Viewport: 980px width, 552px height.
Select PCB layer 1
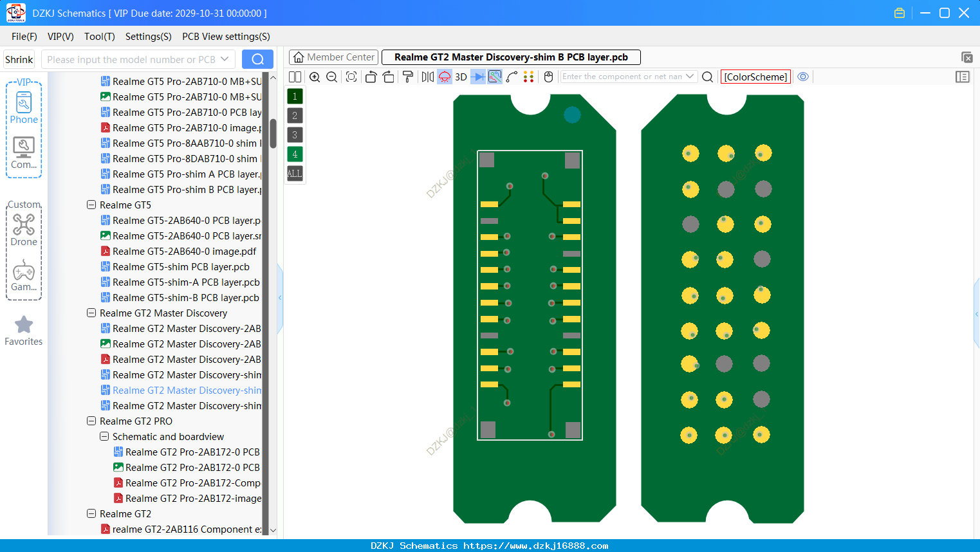(x=295, y=97)
